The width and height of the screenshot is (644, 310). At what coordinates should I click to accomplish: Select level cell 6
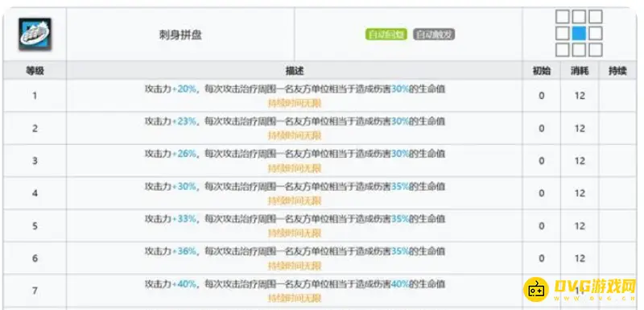click(x=35, y=258)
